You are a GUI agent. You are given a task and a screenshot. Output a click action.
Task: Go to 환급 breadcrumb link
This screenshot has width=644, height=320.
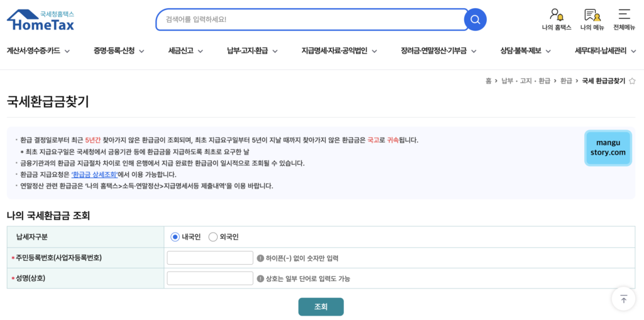pos(566,81)
